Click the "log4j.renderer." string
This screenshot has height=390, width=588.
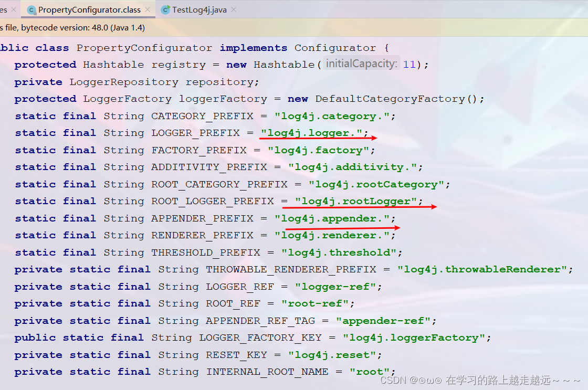point(332,236)
